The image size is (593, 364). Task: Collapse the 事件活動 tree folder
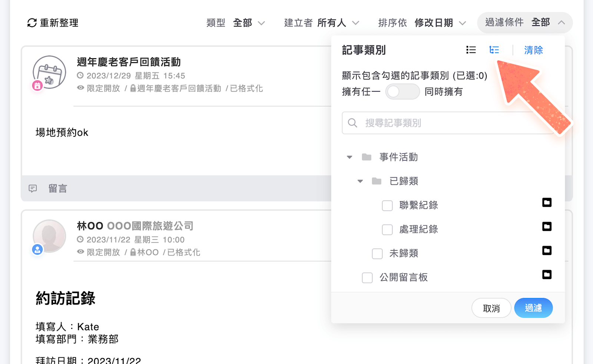coord(349,157)
